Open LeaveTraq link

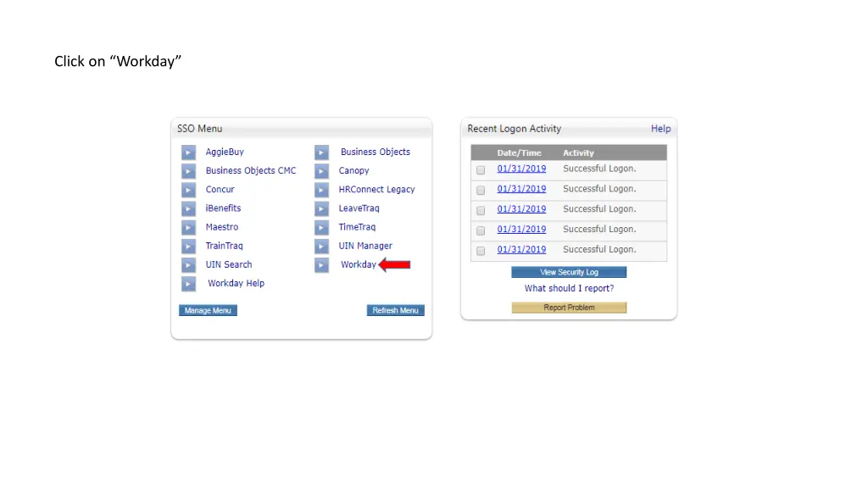[359, 208]
